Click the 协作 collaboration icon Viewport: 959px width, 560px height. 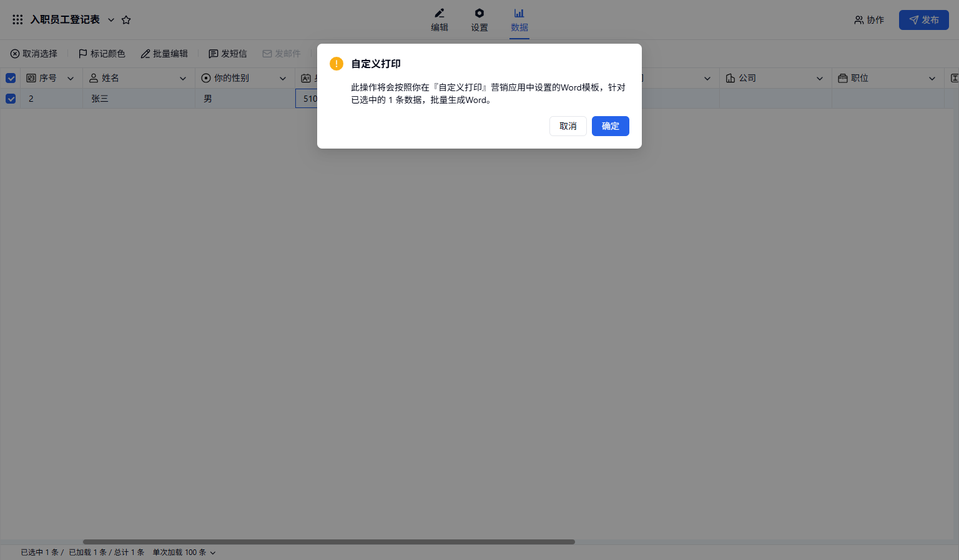(x=859, y=20)
